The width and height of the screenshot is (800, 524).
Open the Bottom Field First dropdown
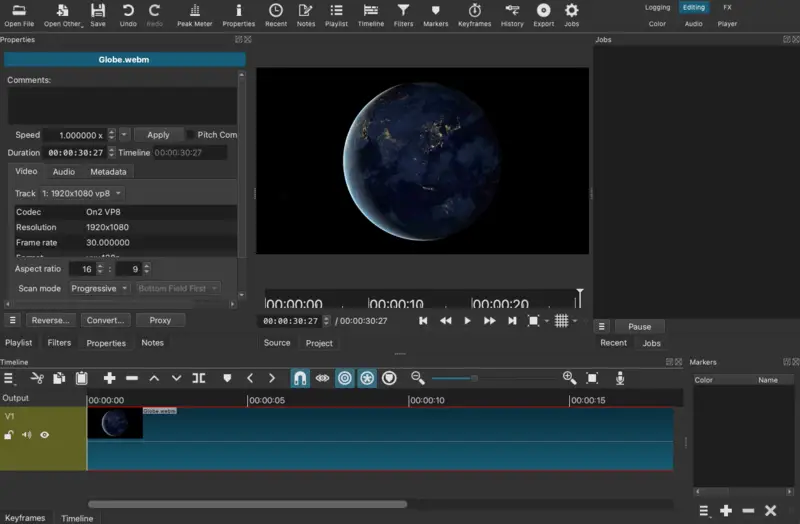pos(178,288)
